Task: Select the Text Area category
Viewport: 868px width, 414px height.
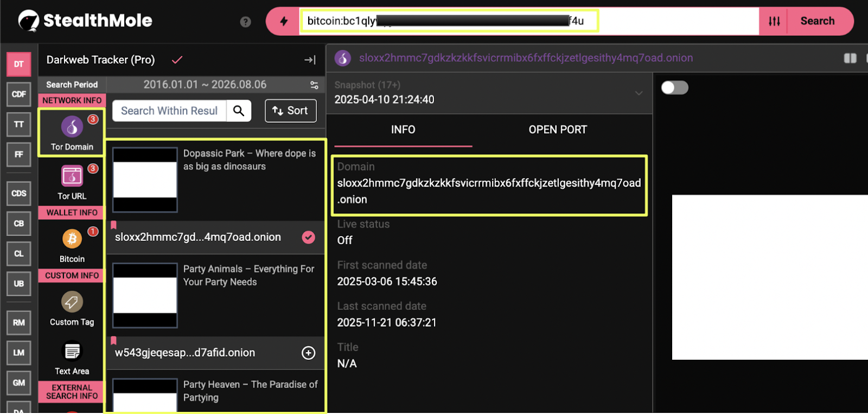Action: [x=72, y=358]
